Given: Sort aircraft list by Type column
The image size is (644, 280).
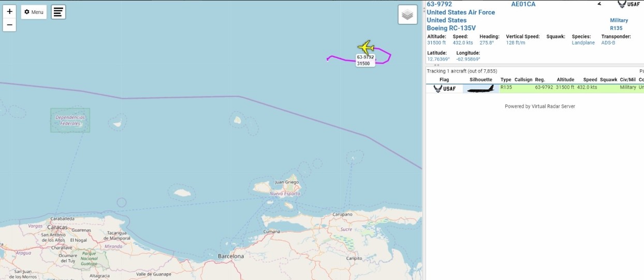Looking at the screenshot, I should tap(506, 80).
